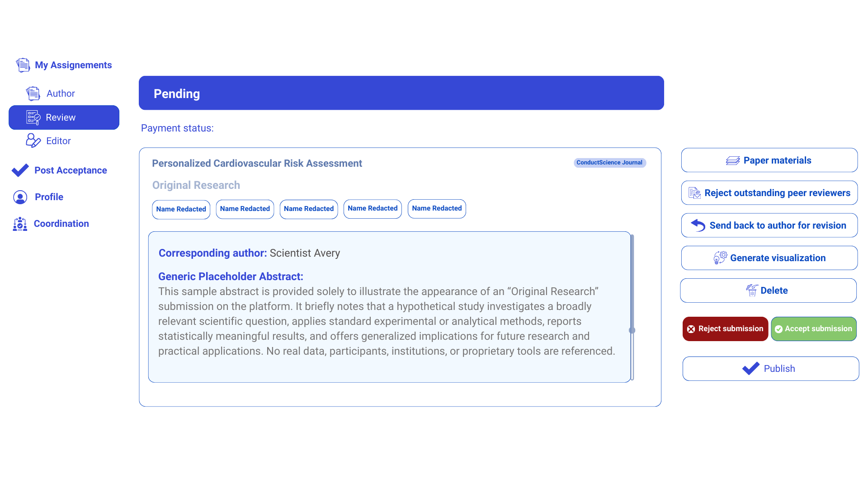Click the ConductScience Journal tag

[x=610, y=163]
